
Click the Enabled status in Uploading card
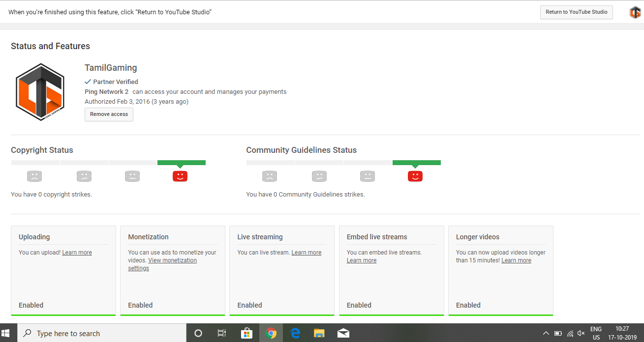pyautogui.click(x=31, y=305)
